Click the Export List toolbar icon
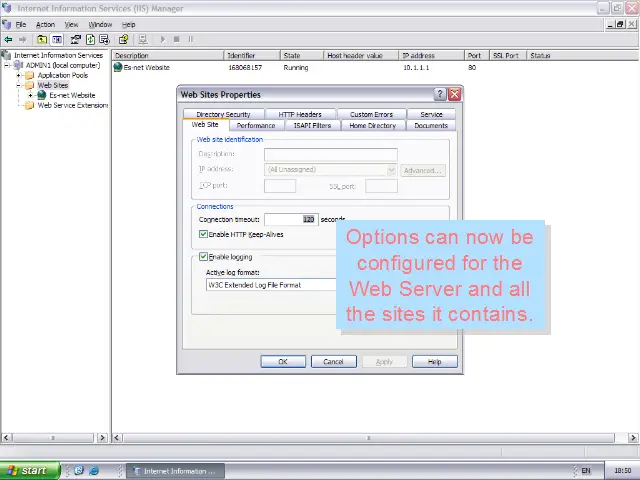Image resolution: width=640 pixels, height=480 pixels. (104, 40)
